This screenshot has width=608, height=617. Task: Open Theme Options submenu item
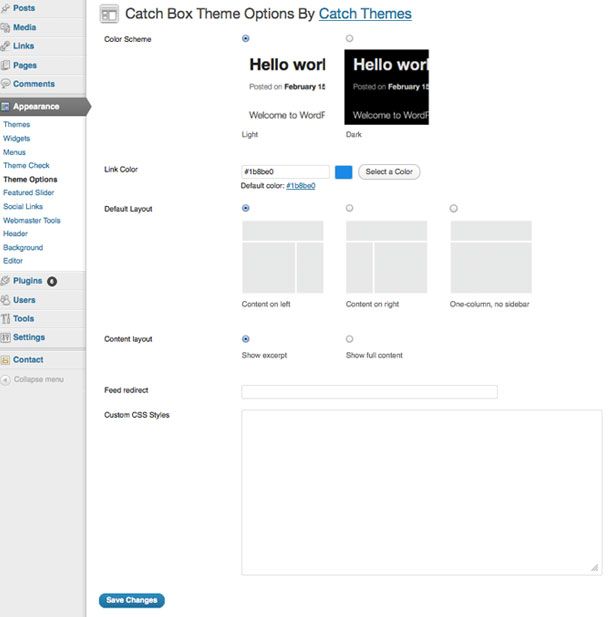click(x=30, y=179)
